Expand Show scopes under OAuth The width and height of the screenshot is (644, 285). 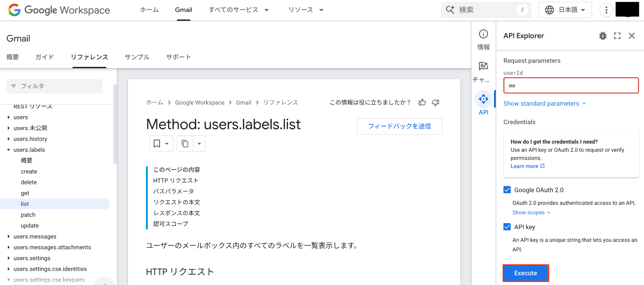pyautogui.click(x=531, y=212)
